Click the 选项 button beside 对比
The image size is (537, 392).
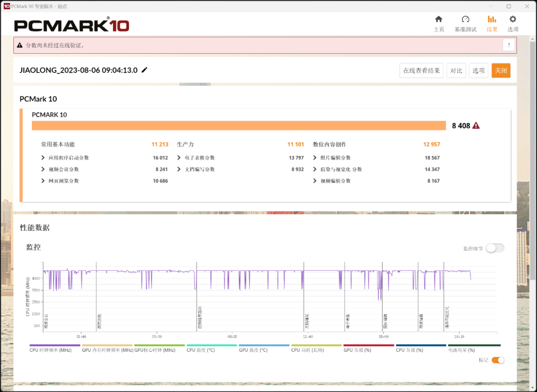[x=478, y=71]
